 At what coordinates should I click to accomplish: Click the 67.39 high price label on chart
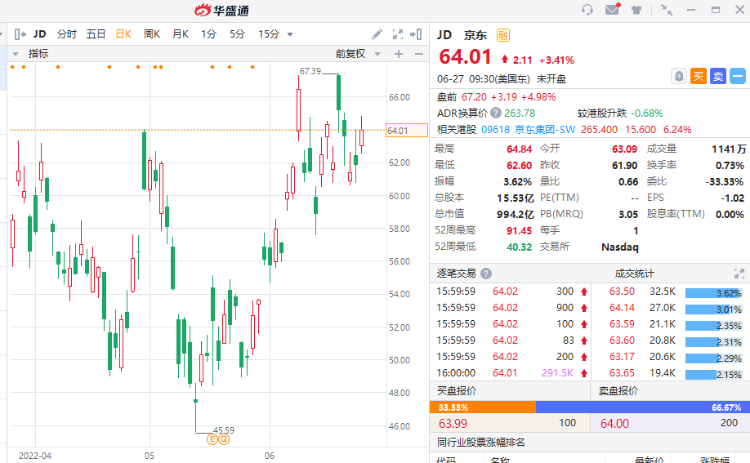pyautogui.click(x=310, y=71)
